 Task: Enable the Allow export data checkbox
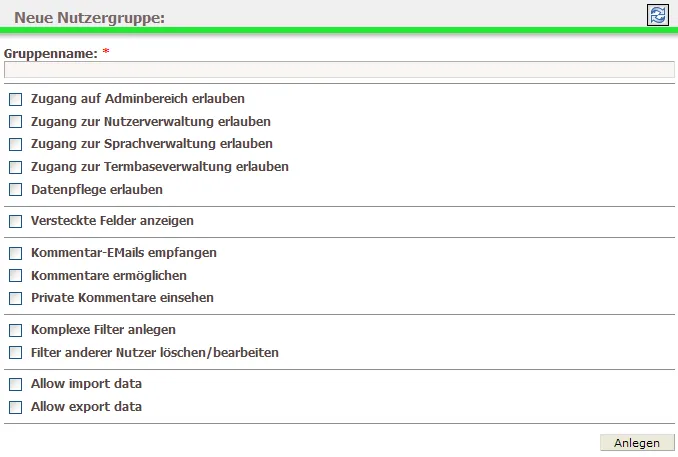tap(16, 407)
